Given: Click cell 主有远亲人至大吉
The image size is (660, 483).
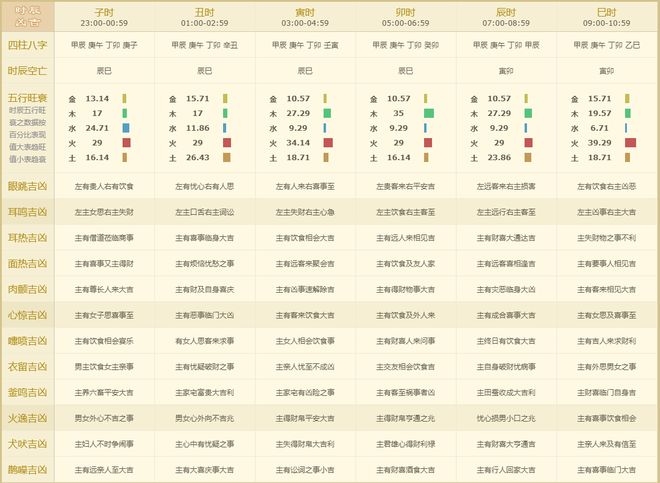Looking at the screenshot, I should 104,470.
